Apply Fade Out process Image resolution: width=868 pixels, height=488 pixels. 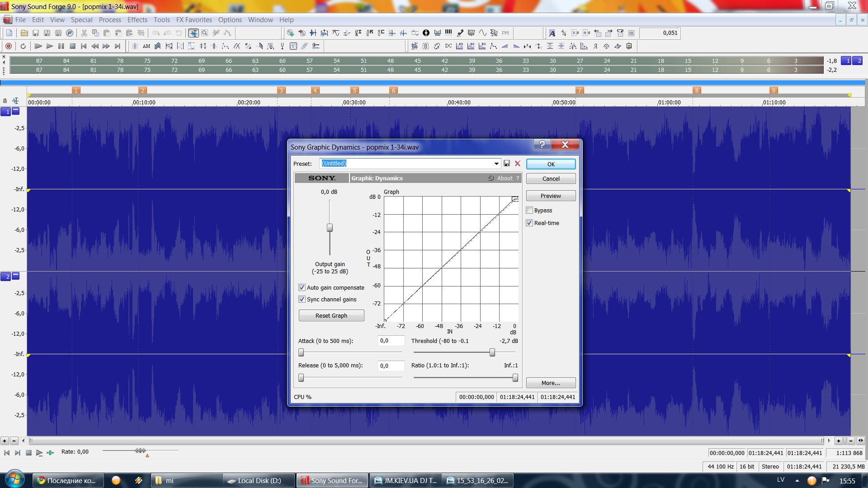click(516, 46)
